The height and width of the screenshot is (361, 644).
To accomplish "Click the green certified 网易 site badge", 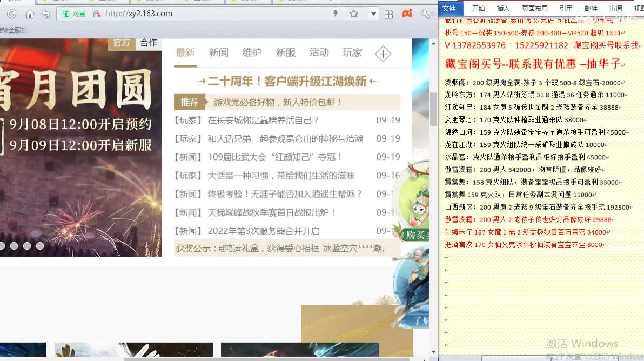I will point(73,14).
